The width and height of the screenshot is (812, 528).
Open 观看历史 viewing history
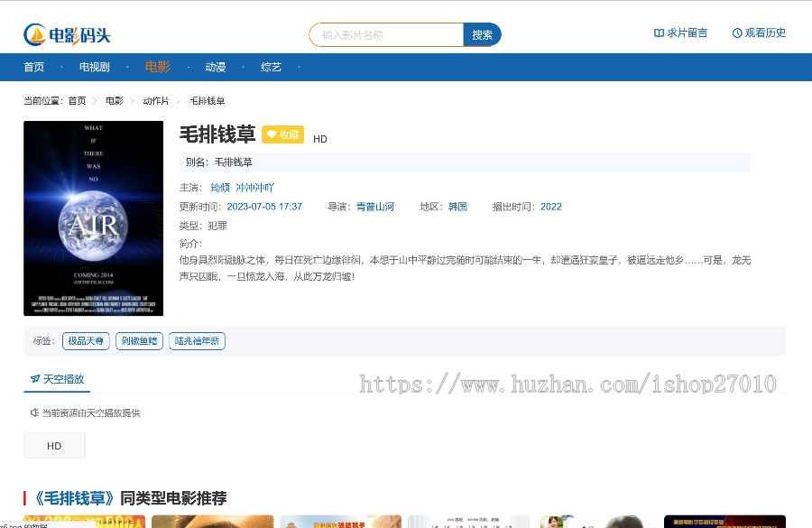pyautogui.click(x=759, y=33)
